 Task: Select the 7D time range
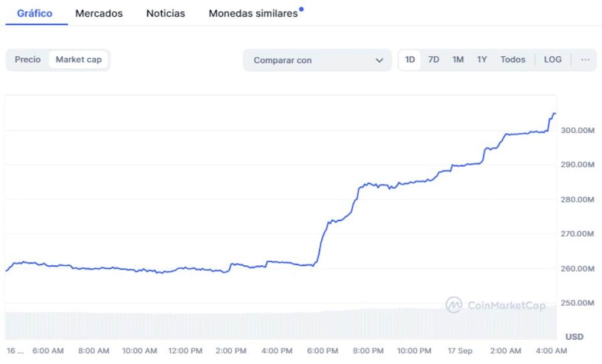tap(434, 59)
